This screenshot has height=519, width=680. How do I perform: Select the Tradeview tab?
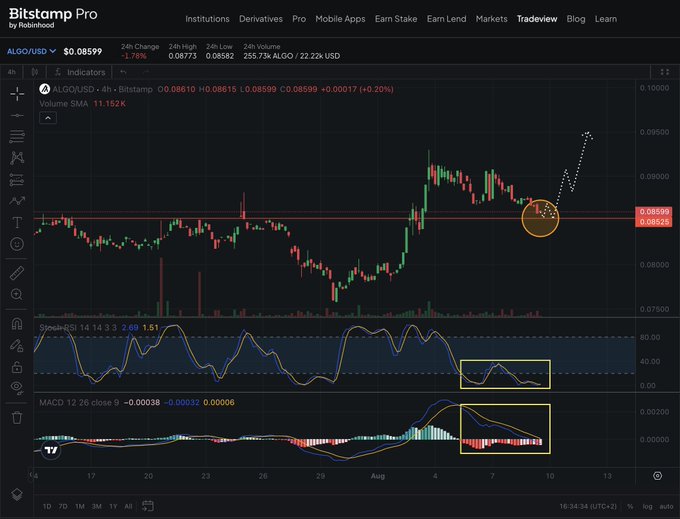point(537,19)
